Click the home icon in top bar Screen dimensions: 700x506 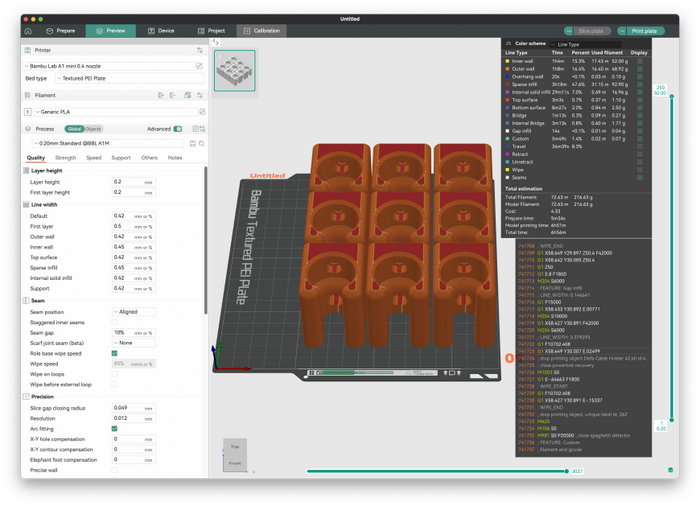click(x=28, y=31)
